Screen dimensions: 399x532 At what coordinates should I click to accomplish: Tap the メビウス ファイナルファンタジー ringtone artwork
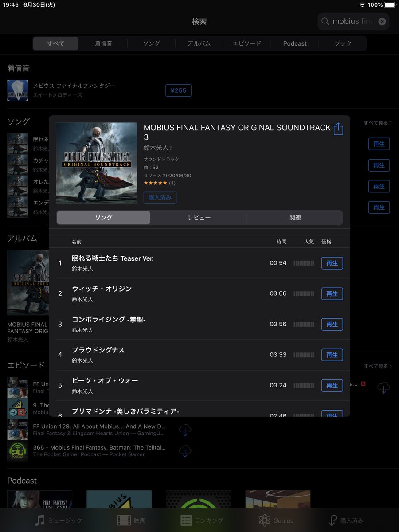(x=18, y=90)
